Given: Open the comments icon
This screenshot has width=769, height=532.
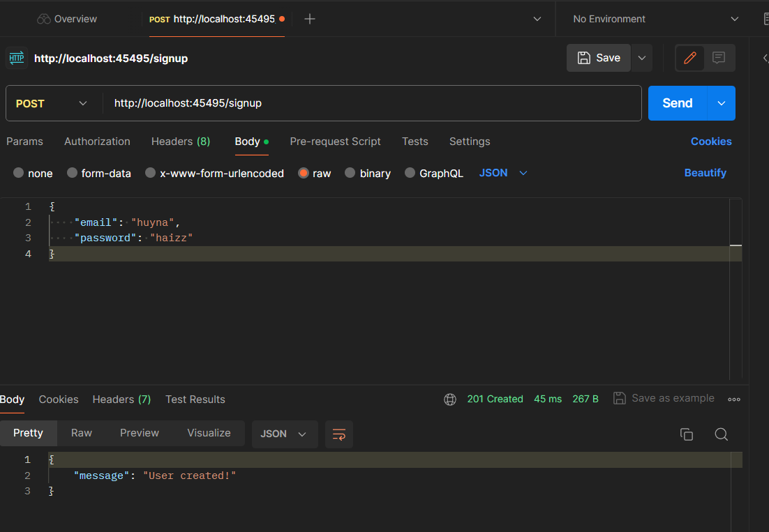Looking at the screenshot, I should (x=719, y=58).
